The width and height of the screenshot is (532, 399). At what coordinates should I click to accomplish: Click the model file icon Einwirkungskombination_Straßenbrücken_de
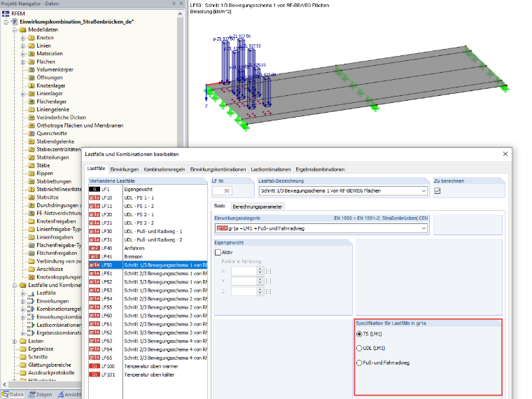point(15,22)
